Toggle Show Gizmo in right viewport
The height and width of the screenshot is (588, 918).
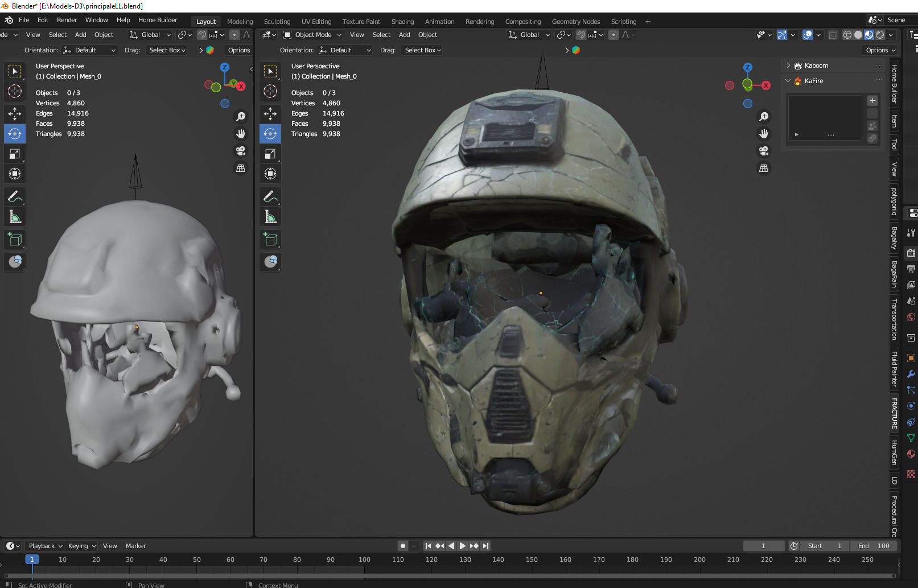[782, 35]
